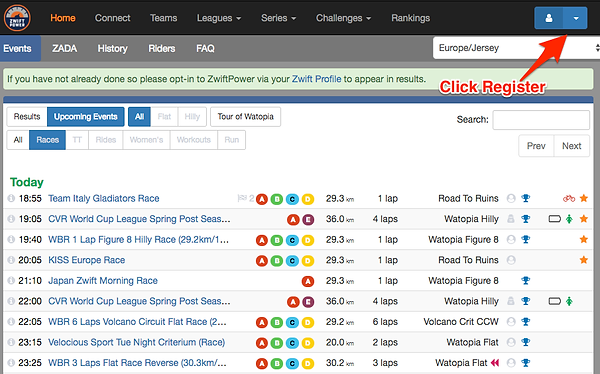Open the user profile icon button

coord(548,18)
